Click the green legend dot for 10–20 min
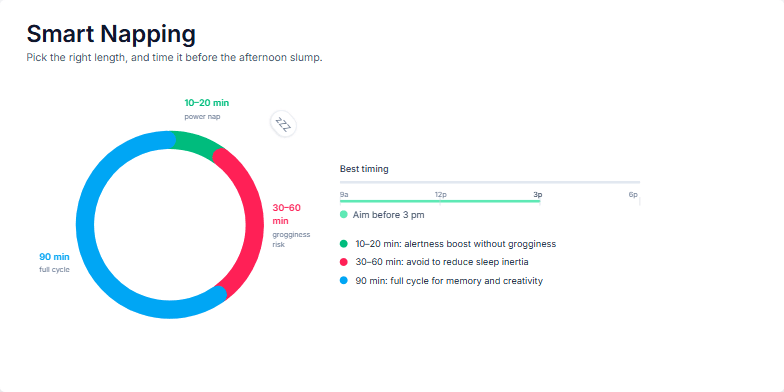This screenshot has width=784, height=392. 344,244
